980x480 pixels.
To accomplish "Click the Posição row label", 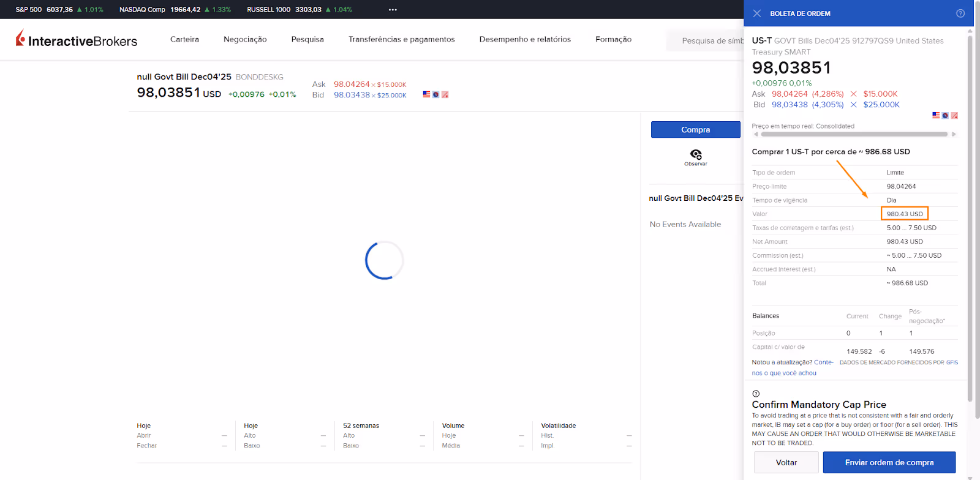I will pyautogui.click(x=764, y=333).
